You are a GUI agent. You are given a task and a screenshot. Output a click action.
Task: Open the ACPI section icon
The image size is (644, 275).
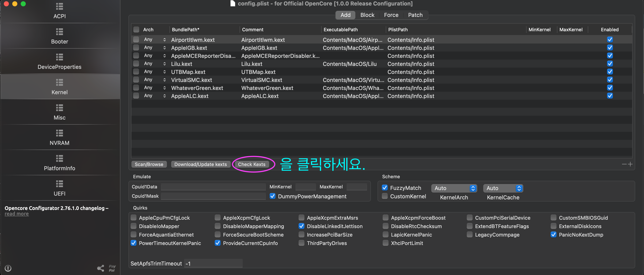pos(60,6)
